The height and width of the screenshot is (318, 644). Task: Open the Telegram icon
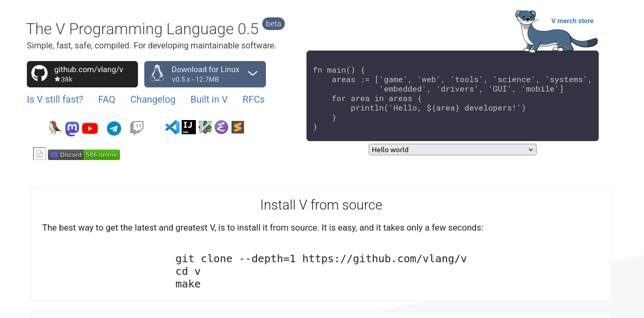tap(114, 128)
